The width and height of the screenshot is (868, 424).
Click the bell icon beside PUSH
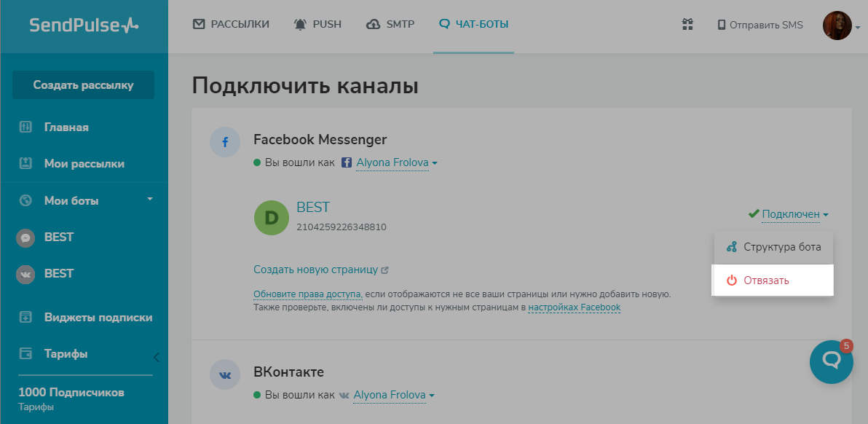pyautogui.click(x=301, y=24)
